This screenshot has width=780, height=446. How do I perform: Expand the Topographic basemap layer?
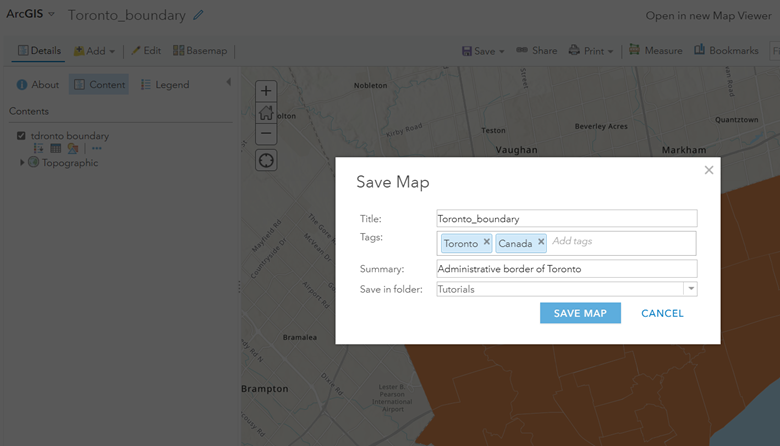click(x=22, y=162)
